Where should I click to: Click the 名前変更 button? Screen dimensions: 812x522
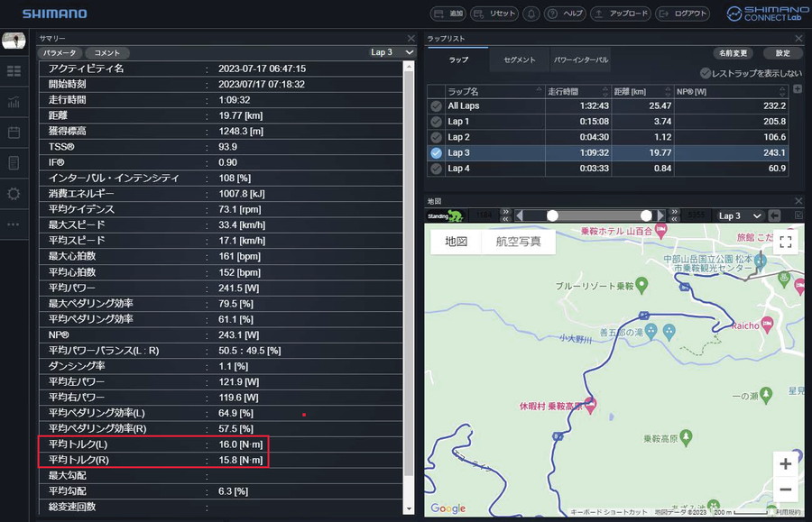pyautogui.click(x=733, y=52)
